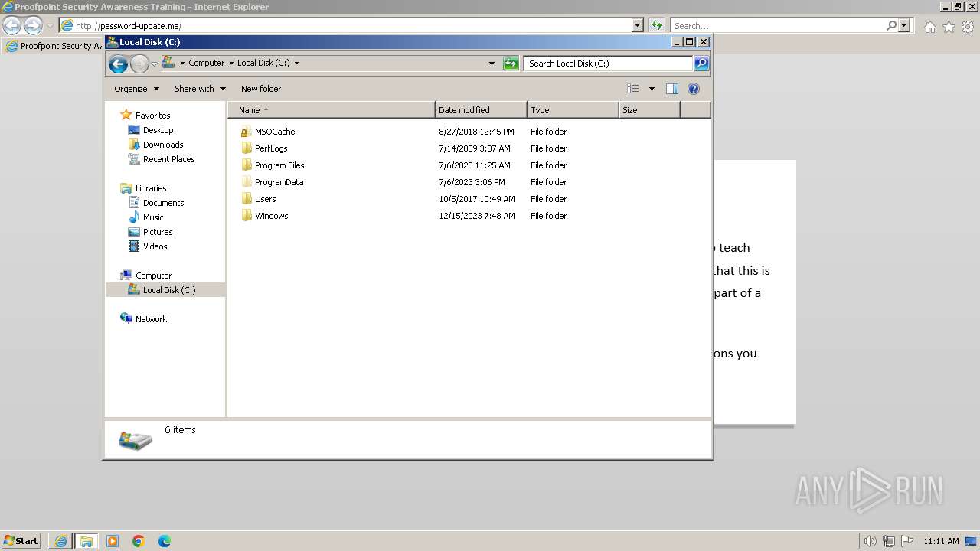Click the Internet Explorer forward button
This screenshot has width=980, height=551.
coord(33,26)
